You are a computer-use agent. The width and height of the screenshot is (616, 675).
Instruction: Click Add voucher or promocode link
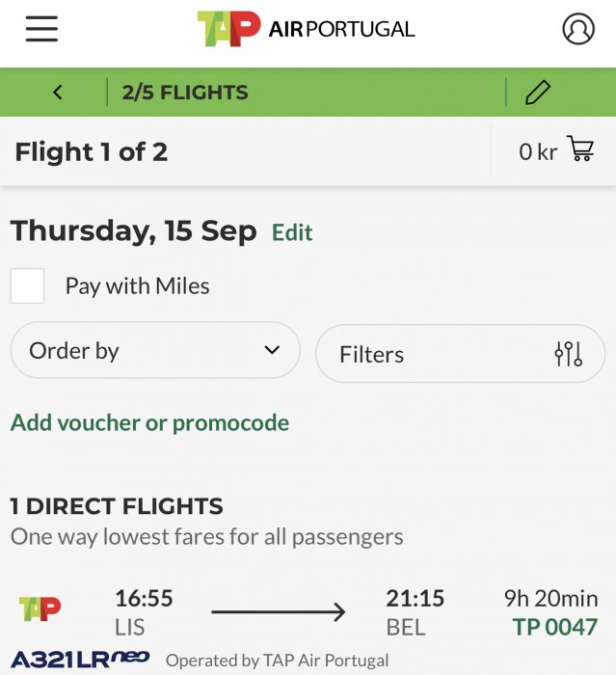point(149,422)
